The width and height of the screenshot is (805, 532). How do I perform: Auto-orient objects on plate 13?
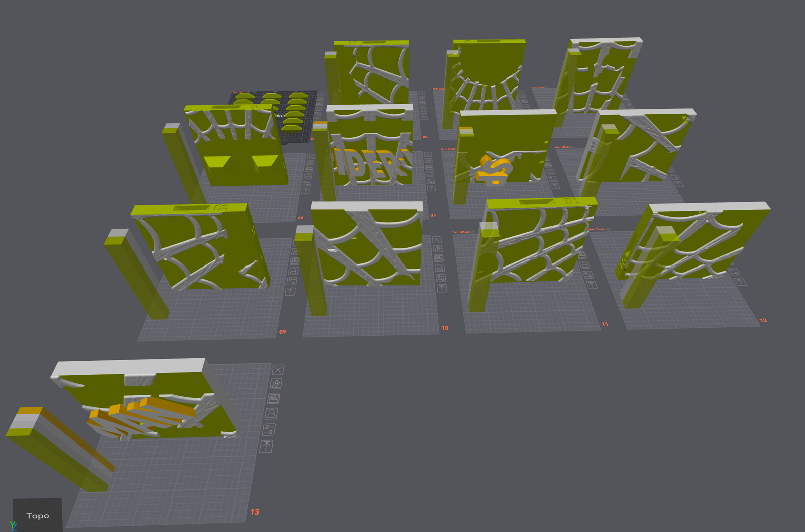pyautogui.click(x=276, y=384)
